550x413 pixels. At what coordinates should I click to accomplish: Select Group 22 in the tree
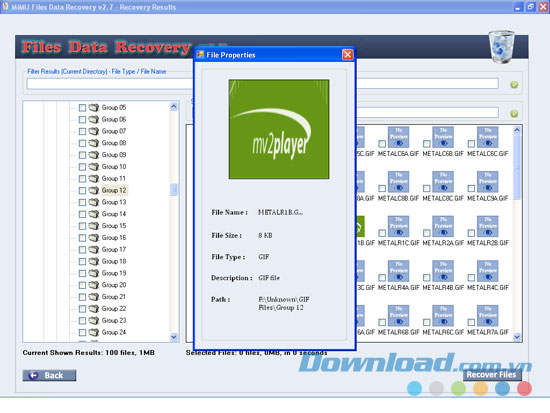click(x=114, y=309)
